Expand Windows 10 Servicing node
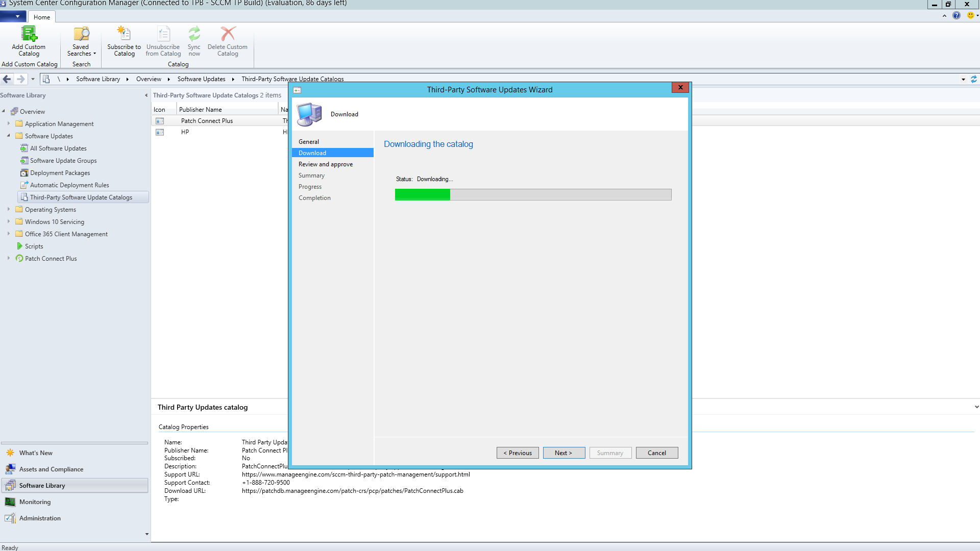 point(9,221)
